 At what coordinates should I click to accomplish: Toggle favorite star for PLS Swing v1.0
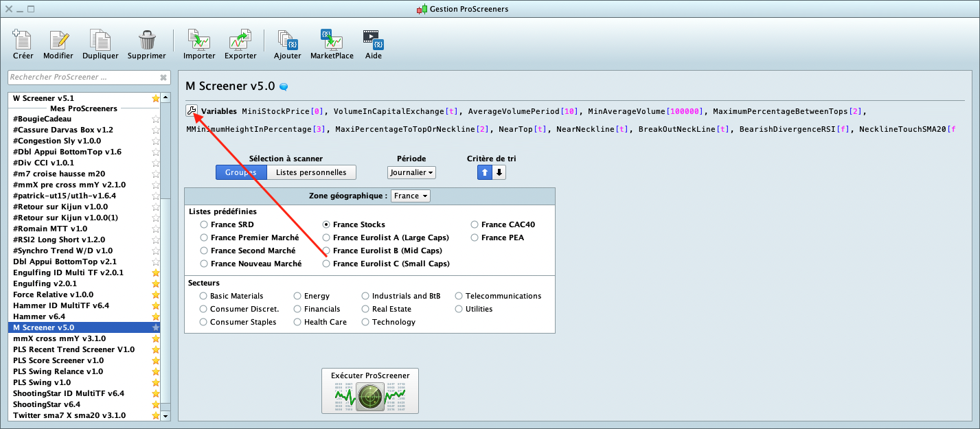coord(155,382)
